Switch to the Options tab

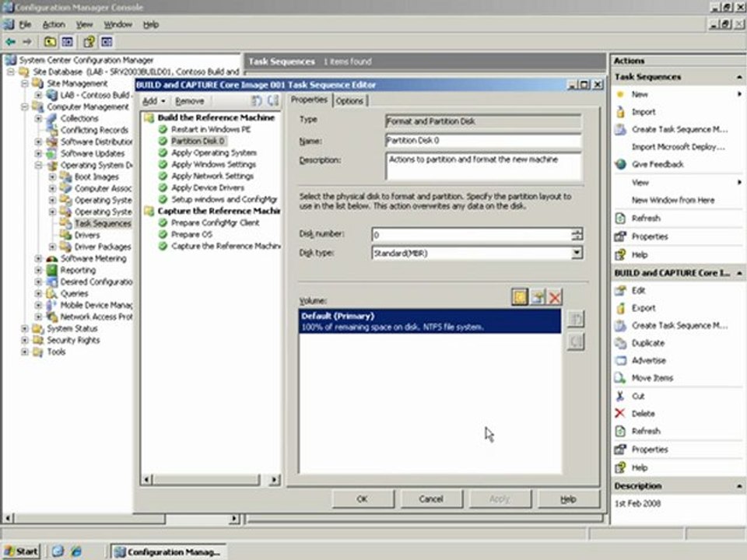pyautogui.click(x=349, y=101)
